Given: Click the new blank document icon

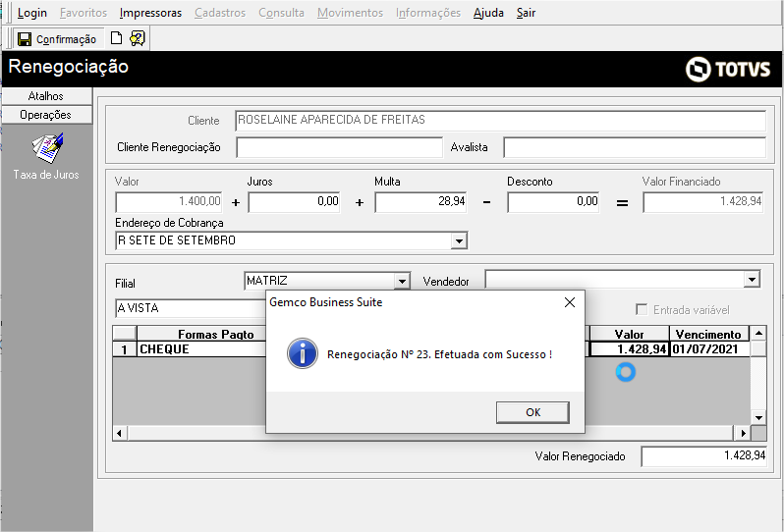Looking at the screenshot, I should point(116,38).
